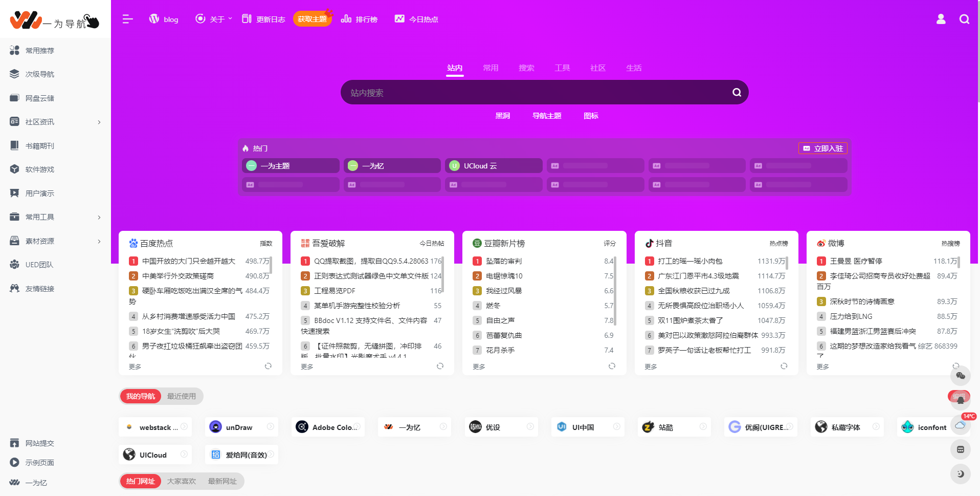Open 更新日志 in top menu

pyautogui.click(x=263, y=19)
